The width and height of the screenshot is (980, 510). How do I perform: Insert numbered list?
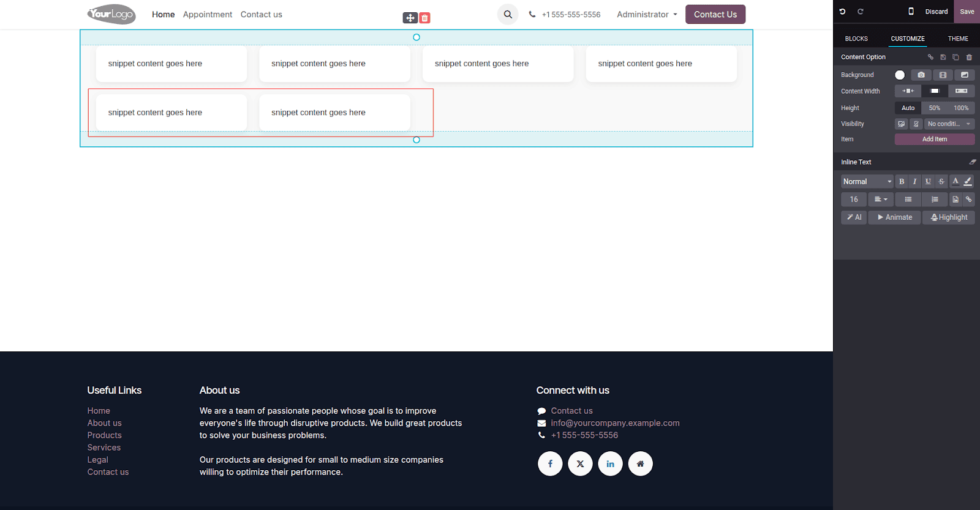[x=935, y=200]
